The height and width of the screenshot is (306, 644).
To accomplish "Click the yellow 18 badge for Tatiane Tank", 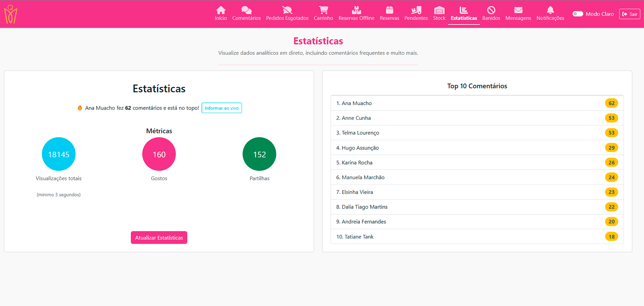I will point(611,237).
